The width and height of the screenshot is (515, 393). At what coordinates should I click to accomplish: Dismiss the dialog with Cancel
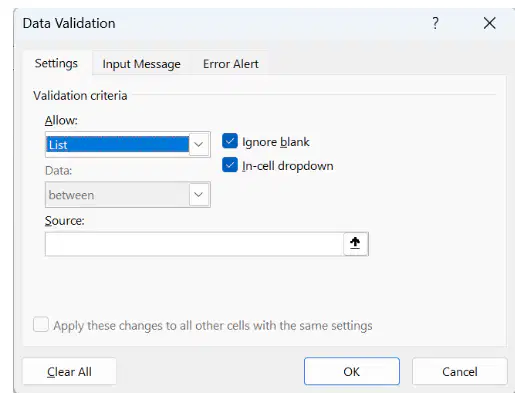pos(460,371)
